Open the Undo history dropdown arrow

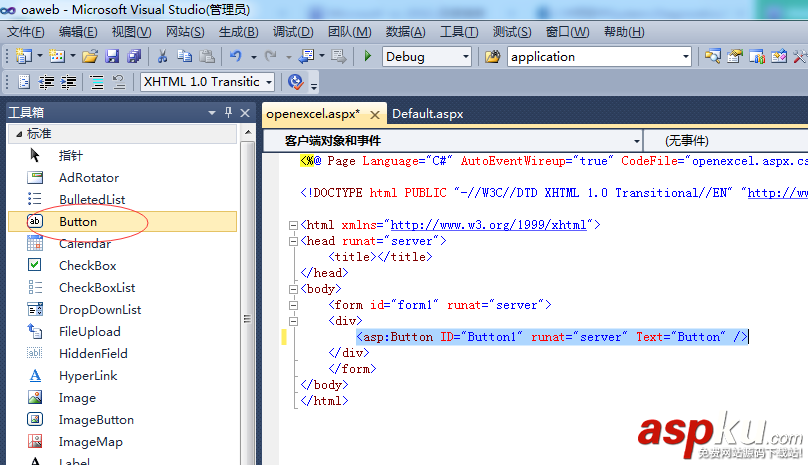(254, 57)
